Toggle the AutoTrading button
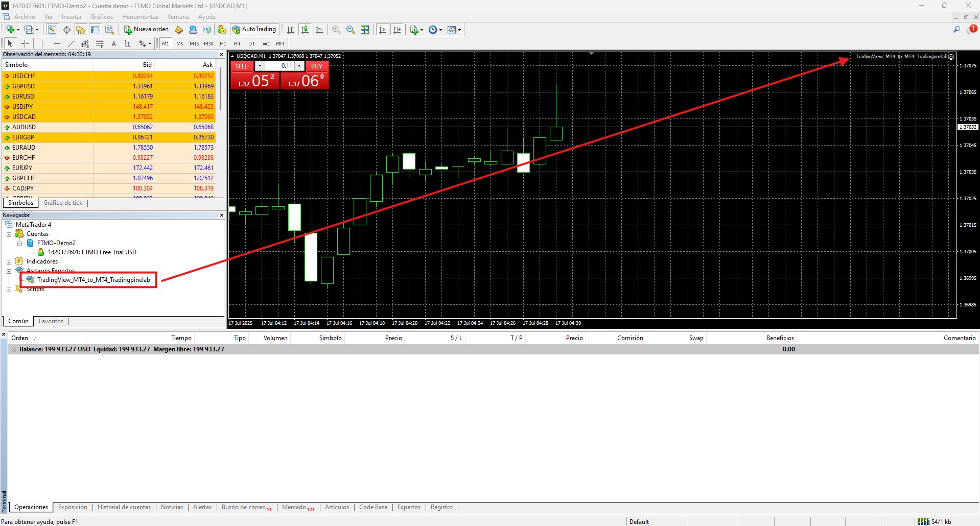The height and width of the screenshot is (526, 980). (254, 30)
